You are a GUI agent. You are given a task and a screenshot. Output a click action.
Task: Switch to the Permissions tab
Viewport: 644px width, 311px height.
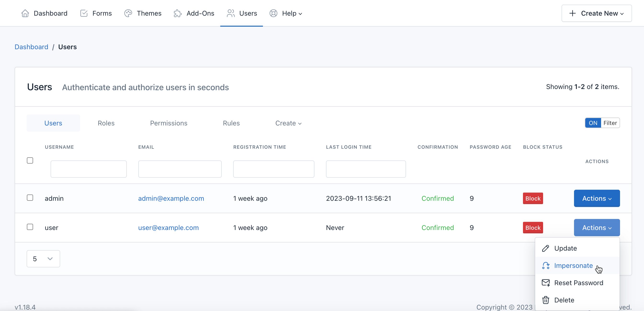coord(168,123)
